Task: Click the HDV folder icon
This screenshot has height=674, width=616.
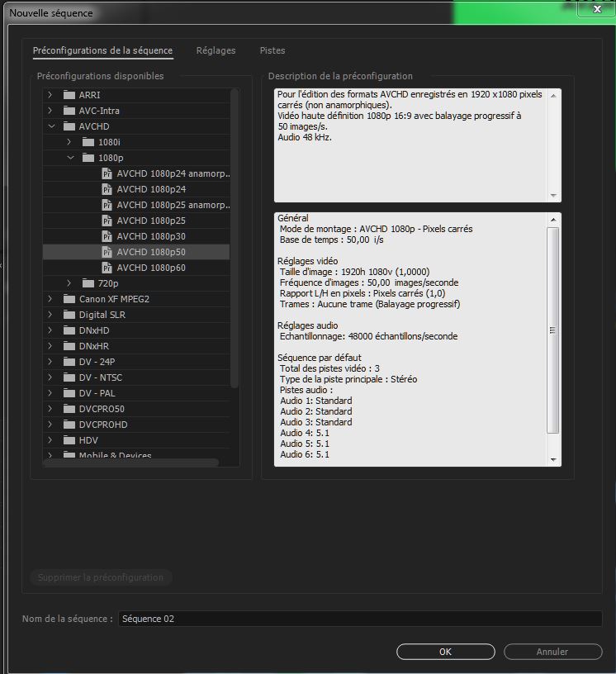Action: pyautogui.click(x=69, y=440)
